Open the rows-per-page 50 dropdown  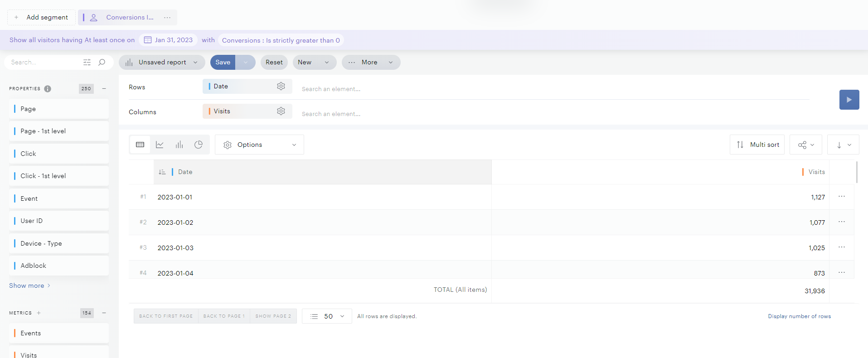(x=327, y=316)
